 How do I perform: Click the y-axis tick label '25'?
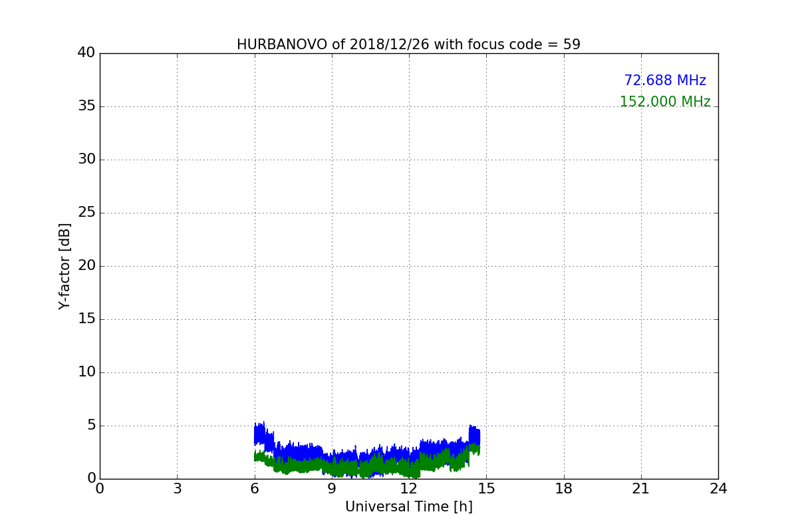tap(86, 213)
